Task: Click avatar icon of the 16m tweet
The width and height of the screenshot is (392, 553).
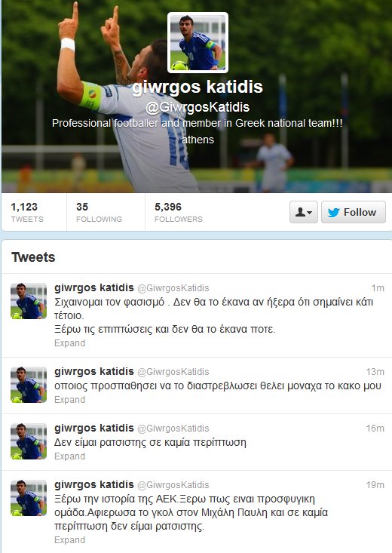Action: (29, 441)
